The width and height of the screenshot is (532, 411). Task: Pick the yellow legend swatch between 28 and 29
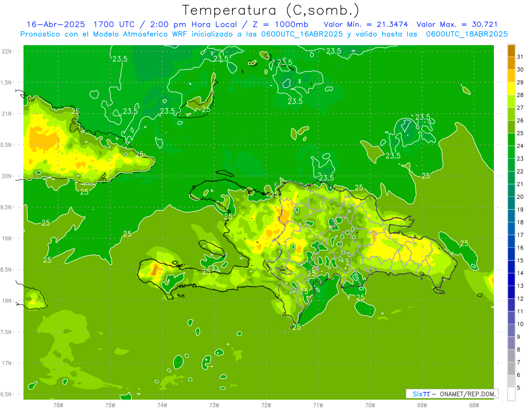pyautogui.click(x=511, y=89)
